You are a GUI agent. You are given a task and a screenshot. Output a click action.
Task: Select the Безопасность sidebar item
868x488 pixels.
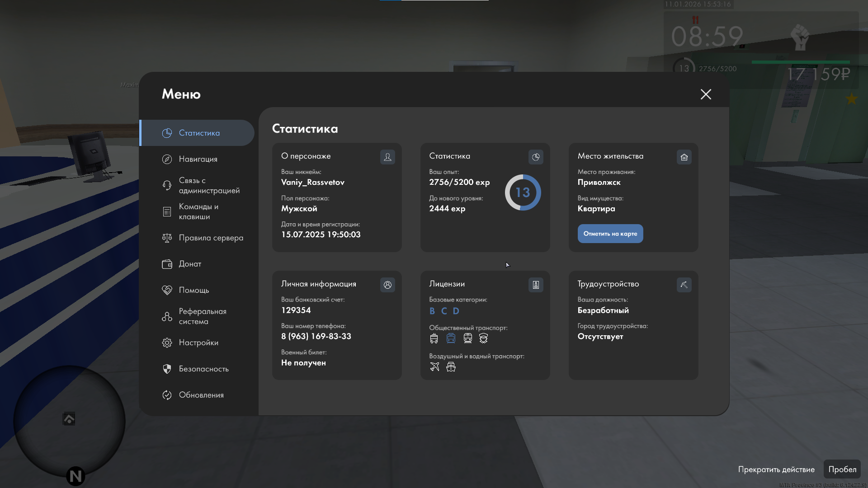(x=203, y=369)
